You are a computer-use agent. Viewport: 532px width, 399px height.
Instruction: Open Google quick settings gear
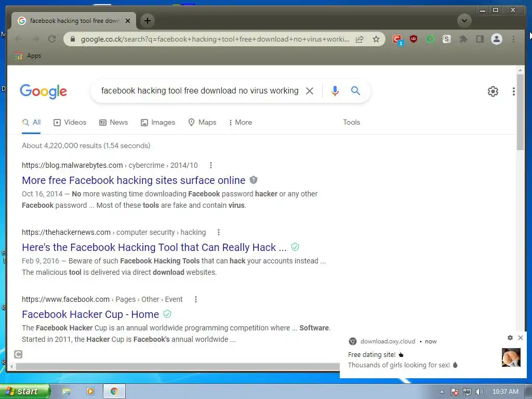tap(493, 91)
